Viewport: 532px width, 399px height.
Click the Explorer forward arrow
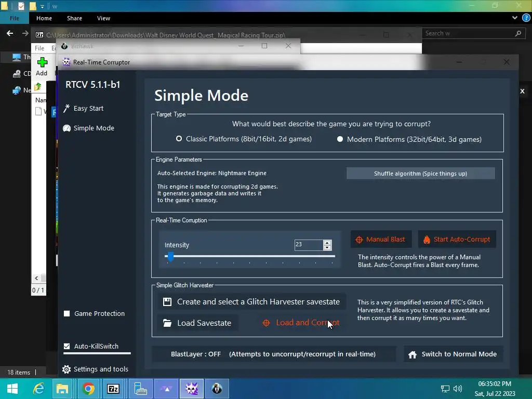(x=25, y=33)
